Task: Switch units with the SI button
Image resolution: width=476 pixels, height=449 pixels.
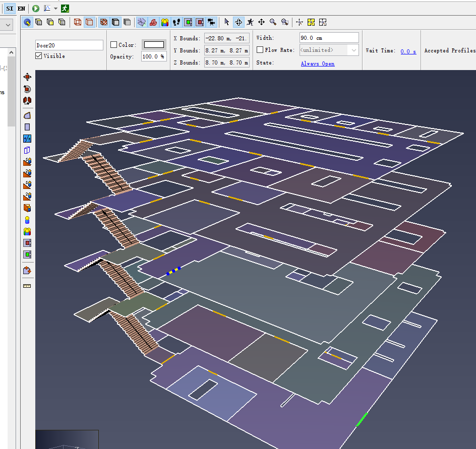Action: [x=10, y=9]
